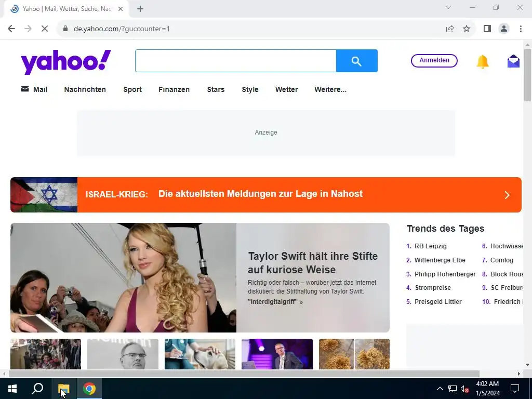Open the stage speaker story thumbnail
This screenshot has width=532, height=399.
click(277, 354)
